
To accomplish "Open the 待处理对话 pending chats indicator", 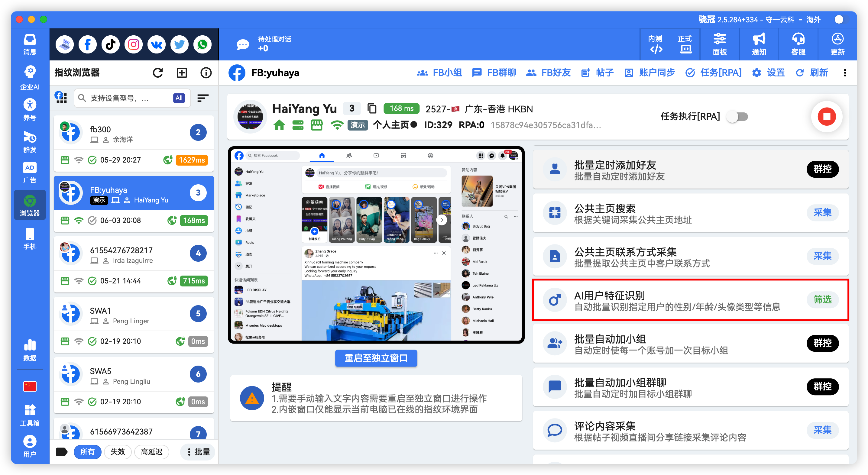I will coord(264,44).
